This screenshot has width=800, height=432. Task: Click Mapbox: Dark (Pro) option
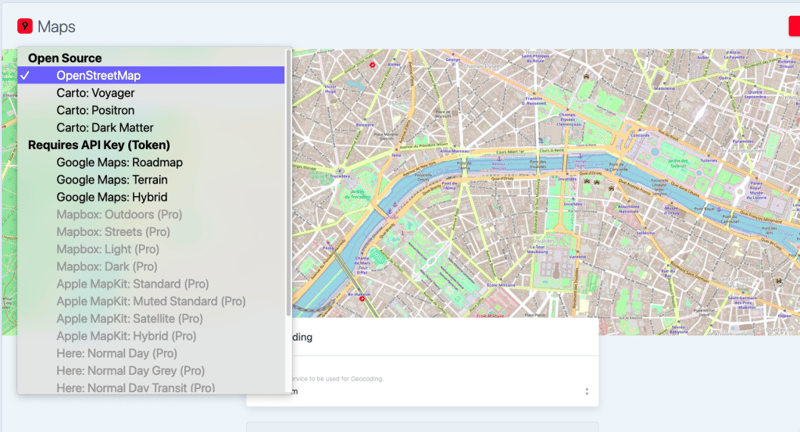(x=106, y=266)
